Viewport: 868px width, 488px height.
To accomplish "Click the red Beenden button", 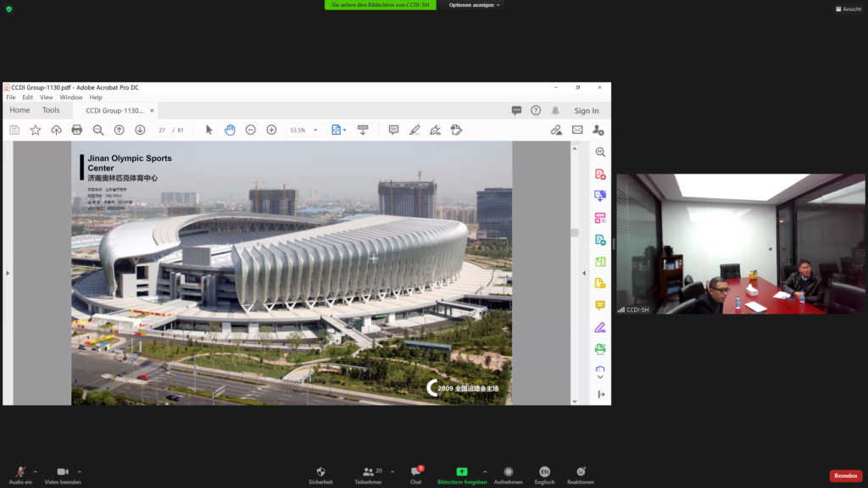I will (x=845, y=476).
